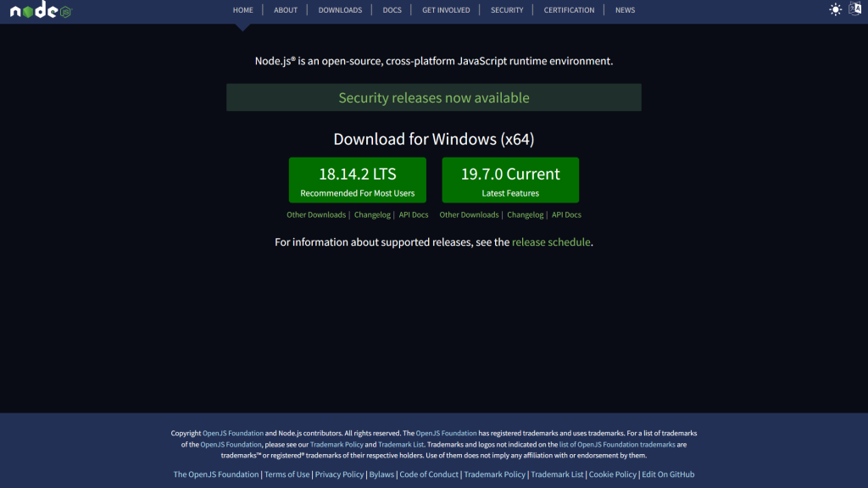Open the DOCS nav item

(392, 10)
